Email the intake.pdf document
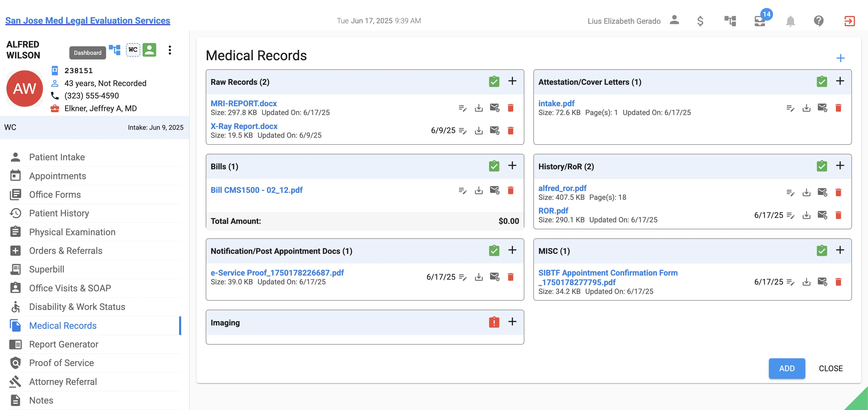 822,108
